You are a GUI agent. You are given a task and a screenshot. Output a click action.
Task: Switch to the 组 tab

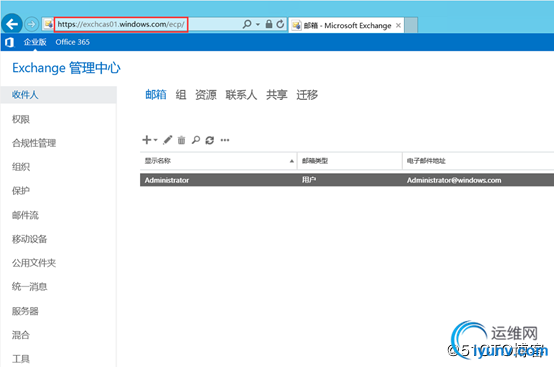pos(181,95)
